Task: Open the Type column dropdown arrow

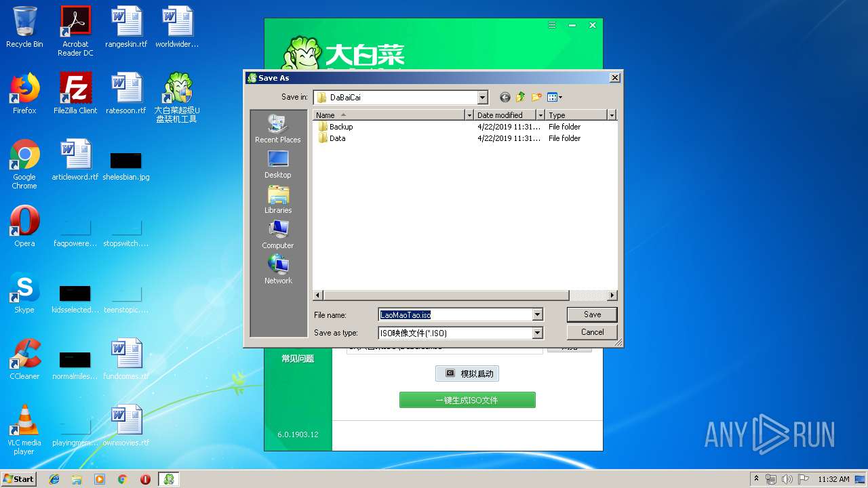Action: pos(611,115)
